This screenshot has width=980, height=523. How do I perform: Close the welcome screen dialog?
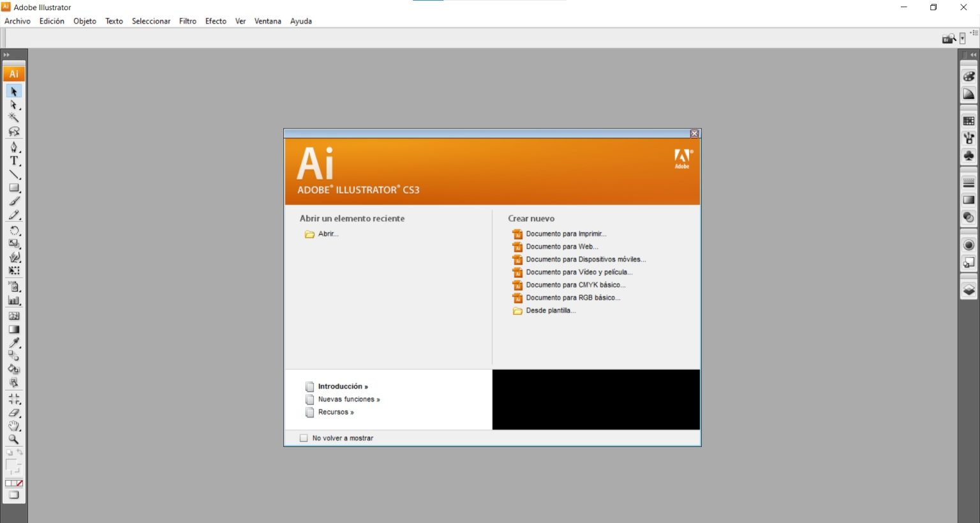[x=695, y=133]
